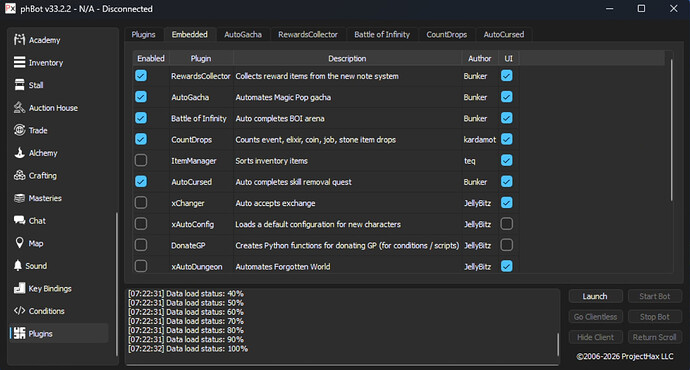
Task: Select the Sound bell icon
Action: (18, 266)
